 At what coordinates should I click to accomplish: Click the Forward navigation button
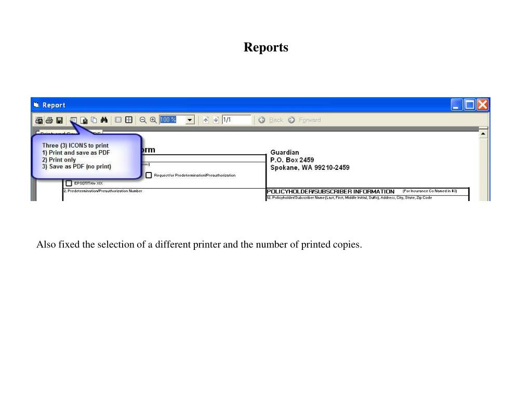coord(304,120)
